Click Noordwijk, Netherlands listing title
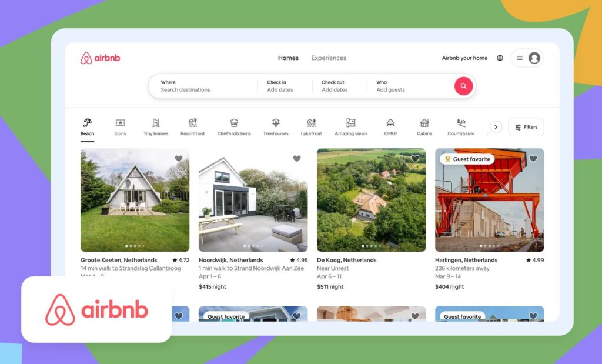Image resolution: width=602 pixels, height=364 pixels. 230,260
